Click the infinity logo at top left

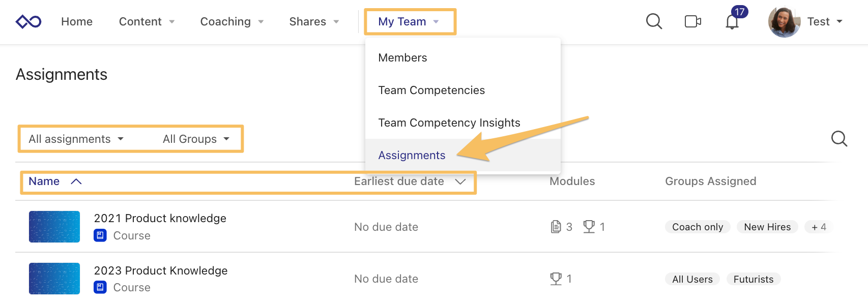tap(28, 20)
